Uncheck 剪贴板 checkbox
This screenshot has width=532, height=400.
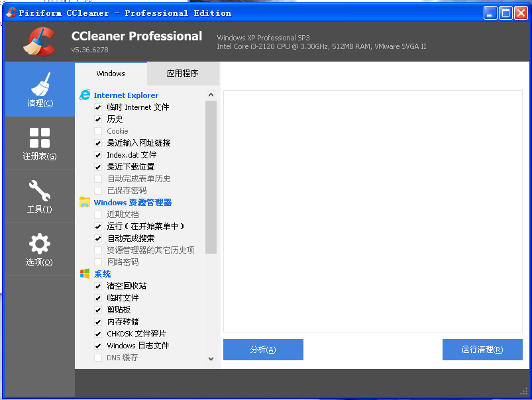coord(98,310)
